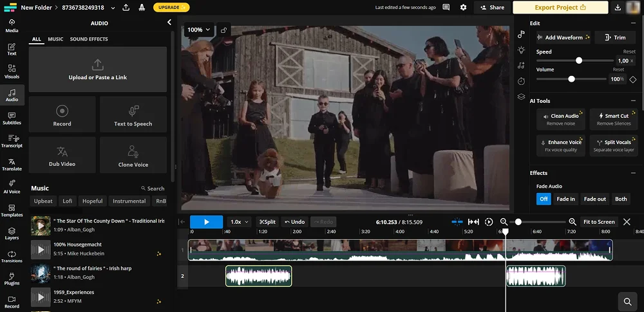Open the Transitions panel icon

point(12,255)
